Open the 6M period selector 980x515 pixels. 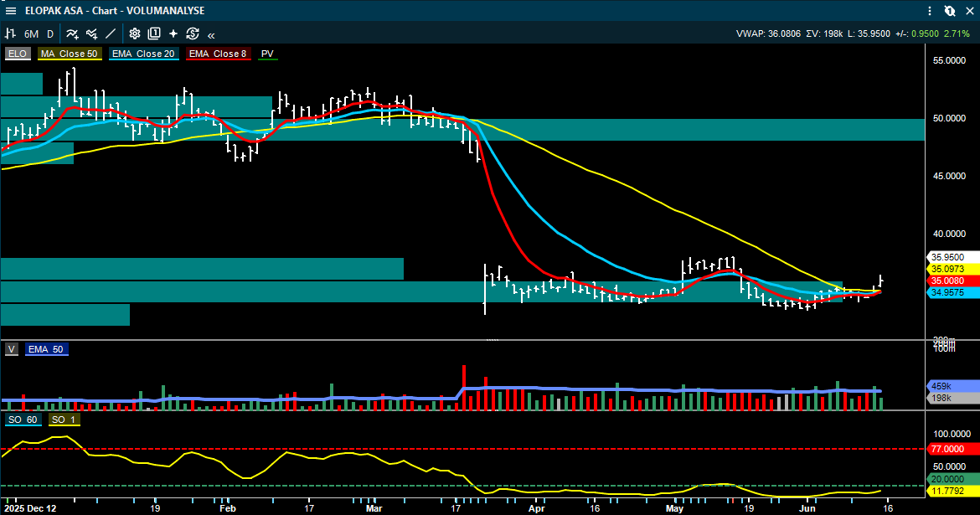(x=31, y=33)
